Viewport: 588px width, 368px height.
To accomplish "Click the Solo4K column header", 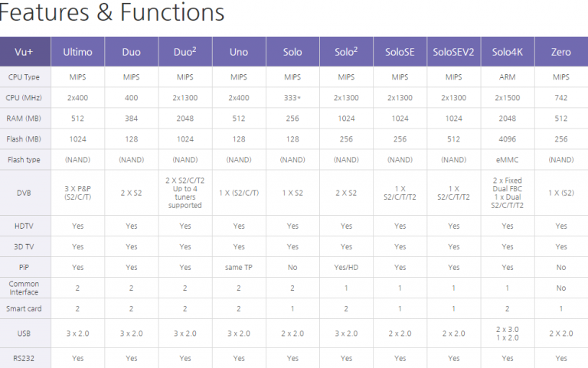I will [x=507, y=52].
